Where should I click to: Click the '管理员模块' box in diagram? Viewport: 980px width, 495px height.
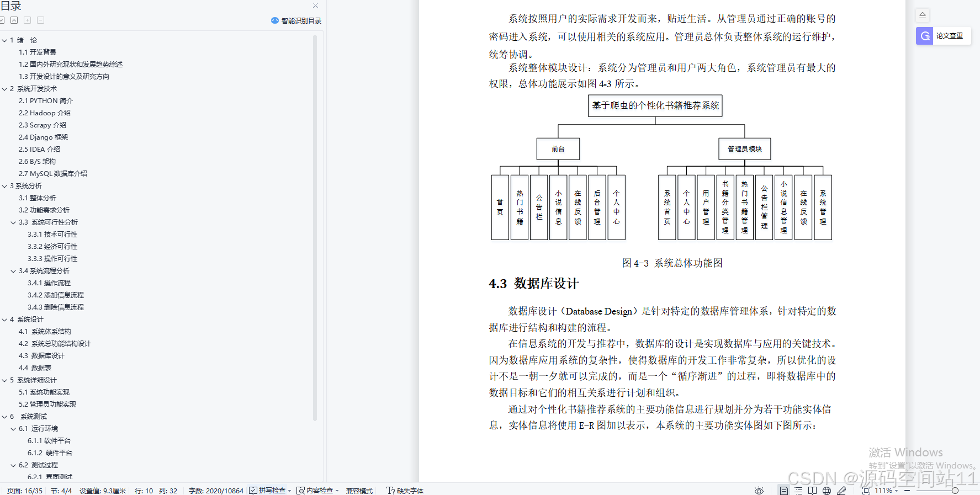click(744, 149)
